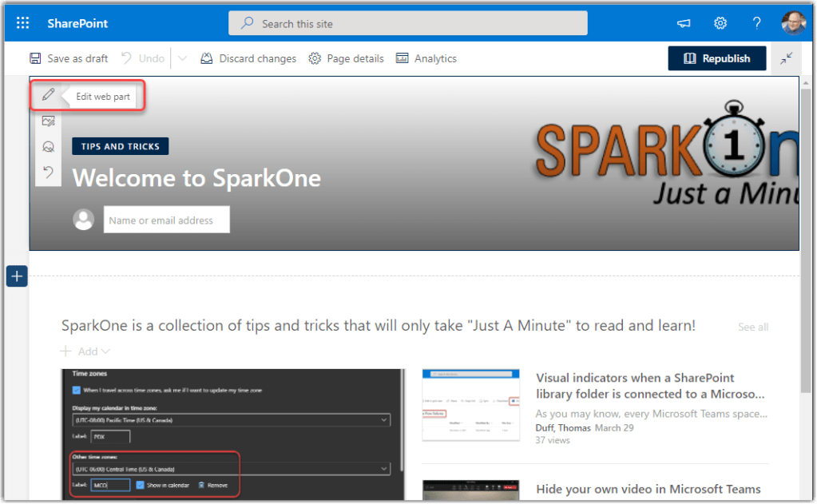Open Page details from command bar
817x504 pixels.
pos(346,58)
